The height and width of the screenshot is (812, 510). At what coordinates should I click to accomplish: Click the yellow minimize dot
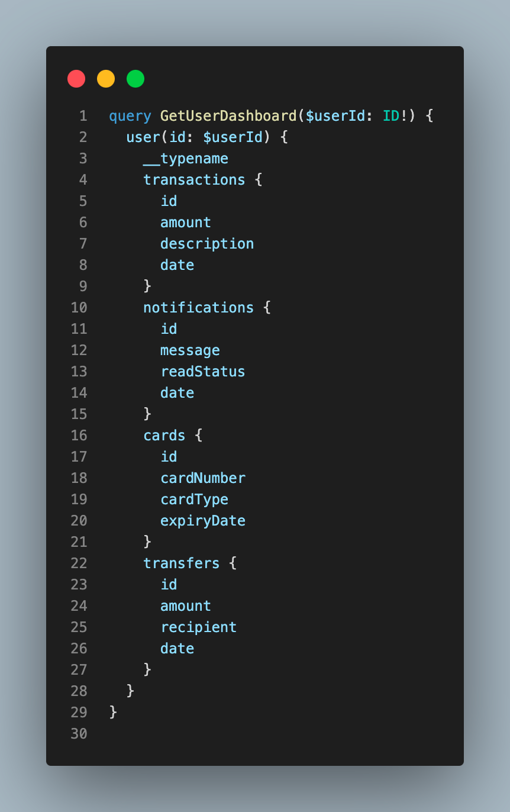coord(106,79)
